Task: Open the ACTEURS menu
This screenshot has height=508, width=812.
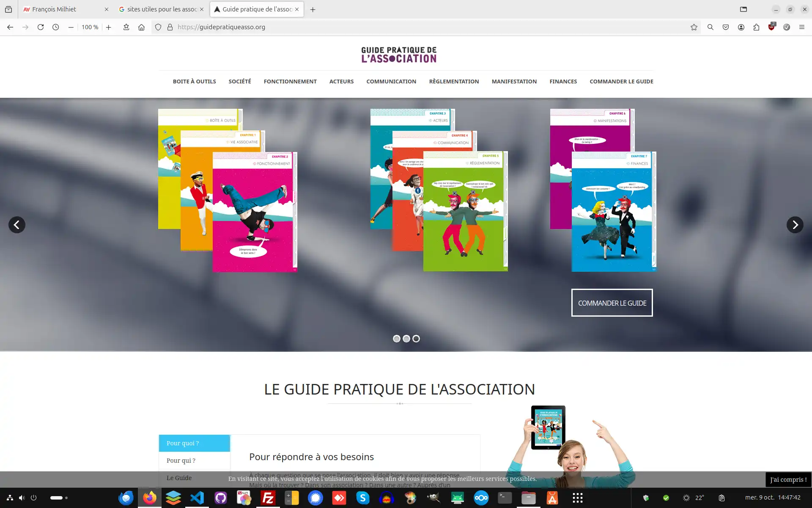Action: 341,81
